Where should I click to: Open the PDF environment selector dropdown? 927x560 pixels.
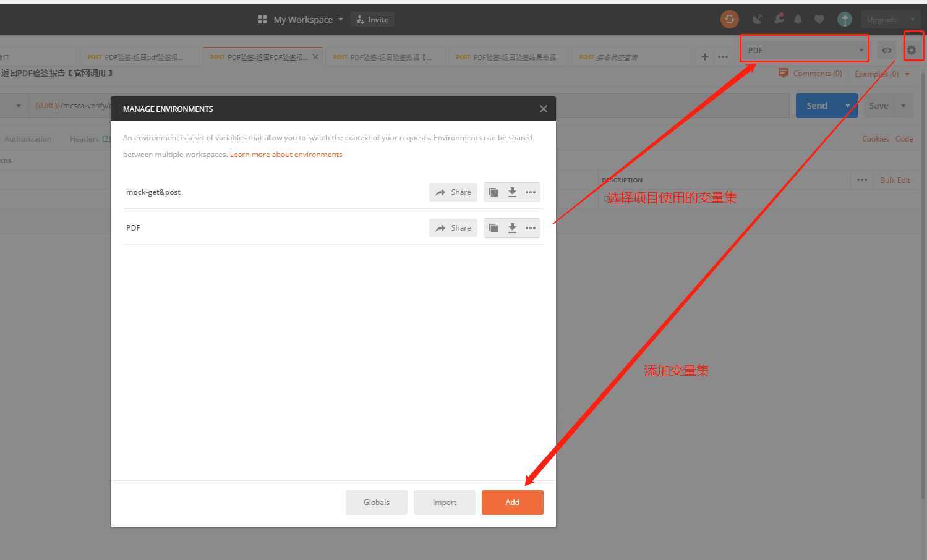click(805, 50)
